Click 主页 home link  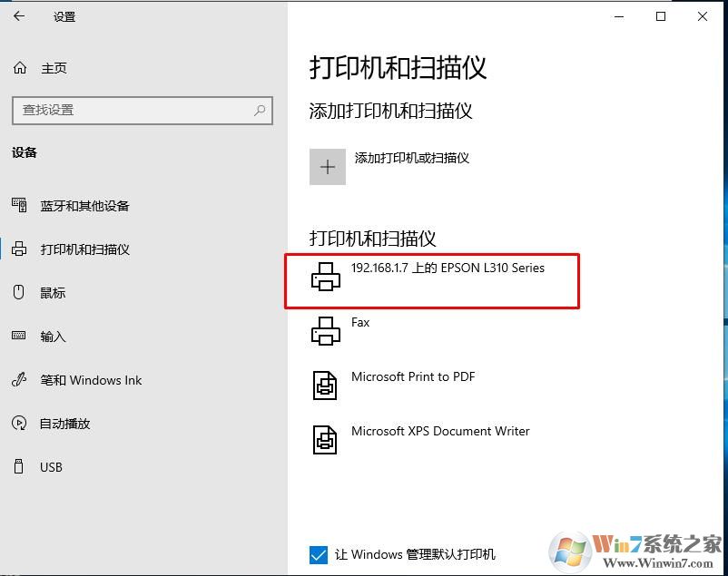pos(54,68)
